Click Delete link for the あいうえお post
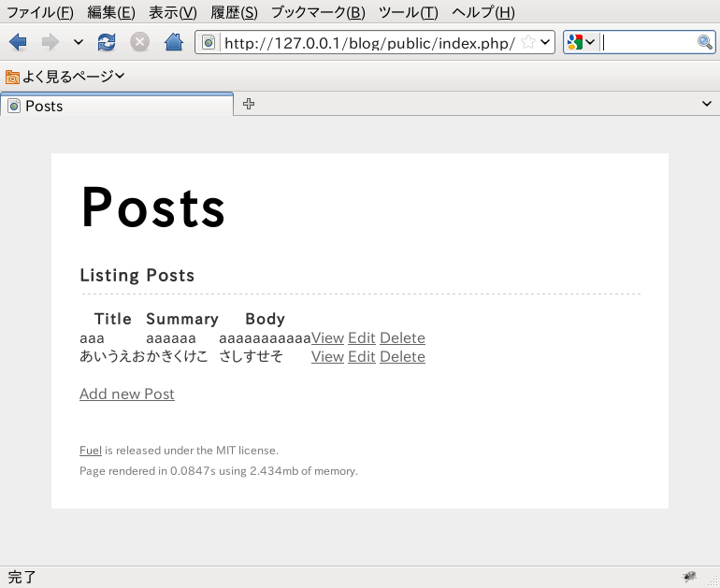 pyautogui.click(x=402, y=357)
